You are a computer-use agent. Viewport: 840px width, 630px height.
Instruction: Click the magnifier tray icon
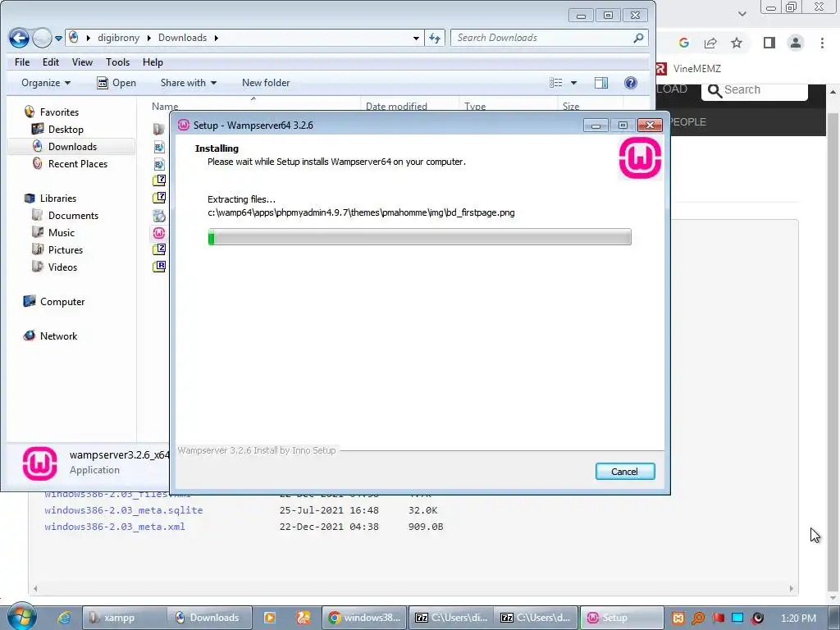(698, 619)
